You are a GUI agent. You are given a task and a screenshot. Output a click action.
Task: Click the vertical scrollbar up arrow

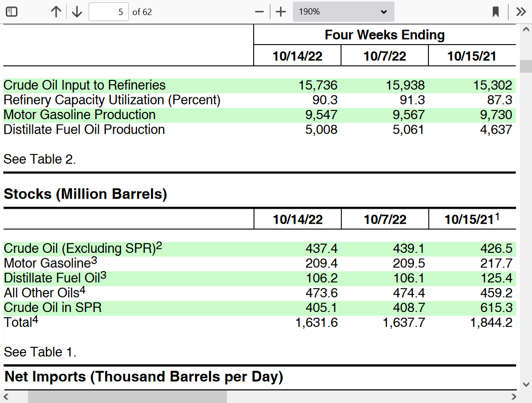click(526, 30)
